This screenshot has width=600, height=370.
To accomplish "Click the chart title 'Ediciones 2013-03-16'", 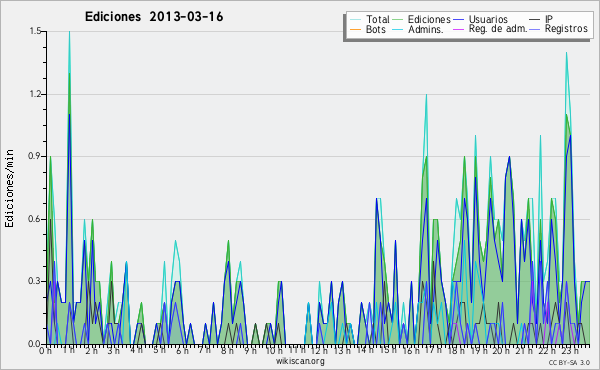I will tap(154, 17).
